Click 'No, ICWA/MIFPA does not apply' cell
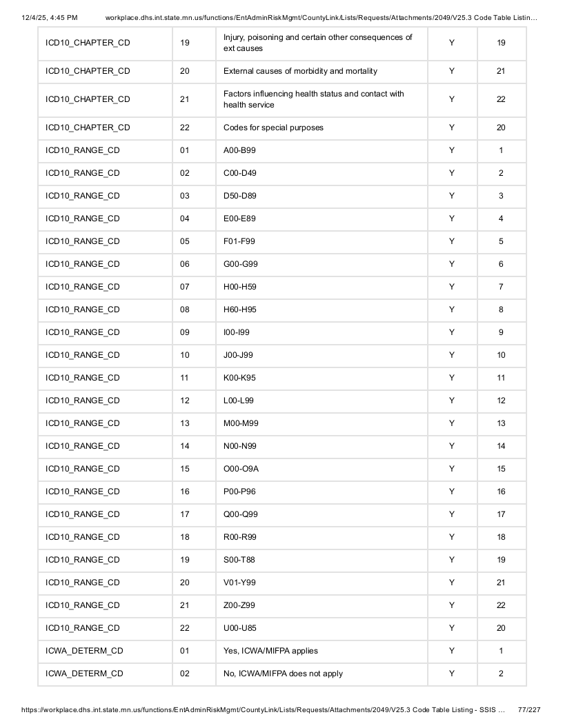Image resolution: width=563 pixels, height=728 pixels. click(322, 674)
